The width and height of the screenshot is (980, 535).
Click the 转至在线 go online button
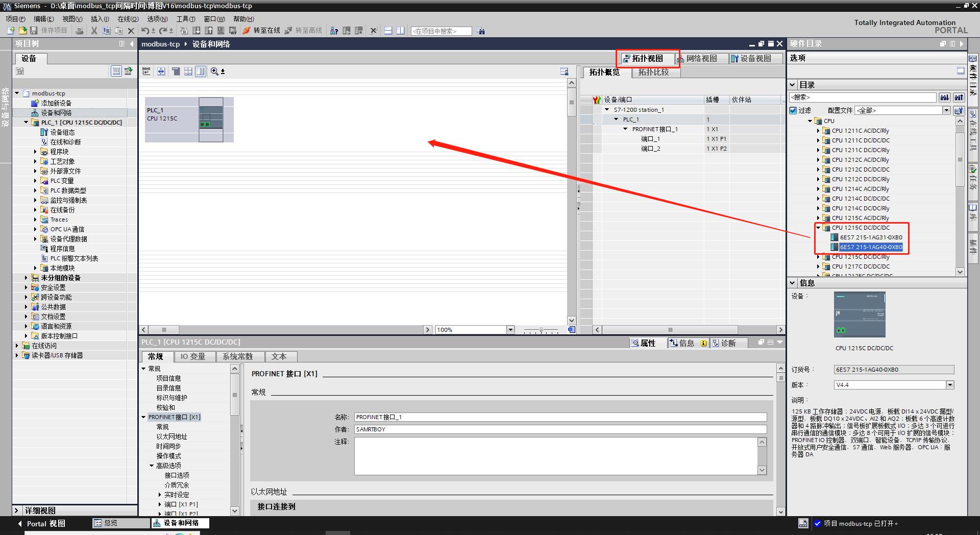pos(261,31)
